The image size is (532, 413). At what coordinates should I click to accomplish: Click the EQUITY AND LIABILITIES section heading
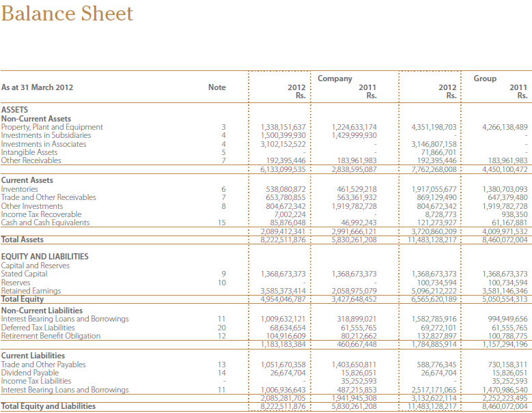point(44,257)
